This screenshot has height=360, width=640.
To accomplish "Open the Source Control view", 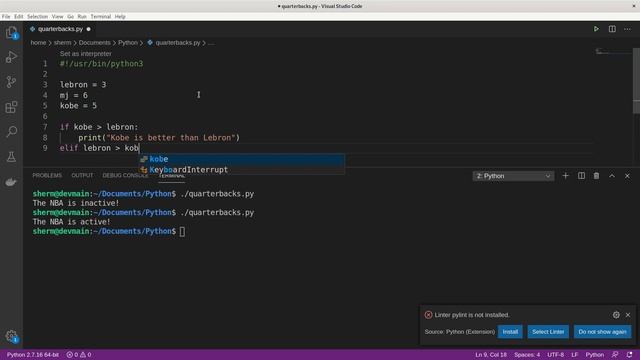I will (11, 82).
